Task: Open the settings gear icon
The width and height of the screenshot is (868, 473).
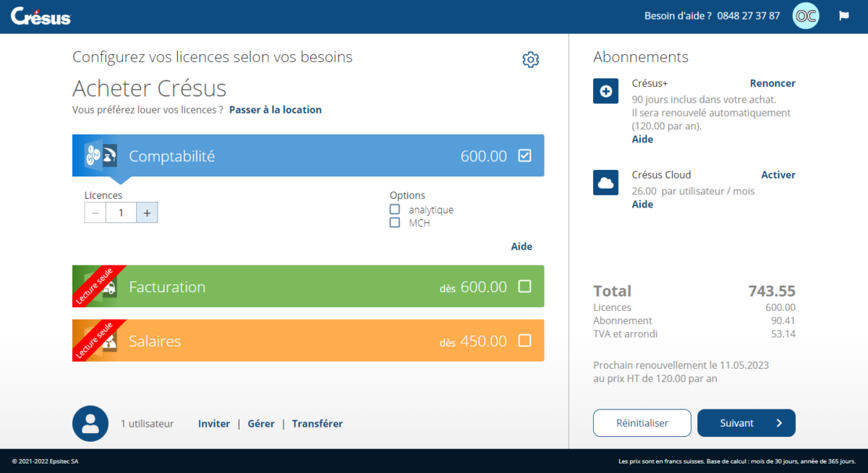Action: pos(530,59)
